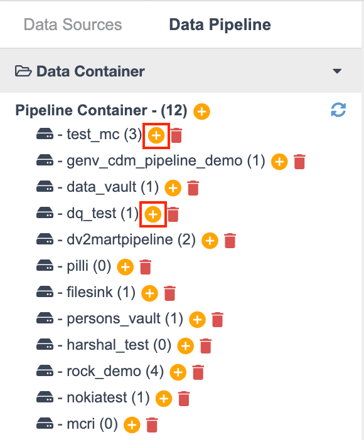This screenshot has height=440, width=364.
Task: Switch to the Data Sources tab
Action: (x=73, y=25)
